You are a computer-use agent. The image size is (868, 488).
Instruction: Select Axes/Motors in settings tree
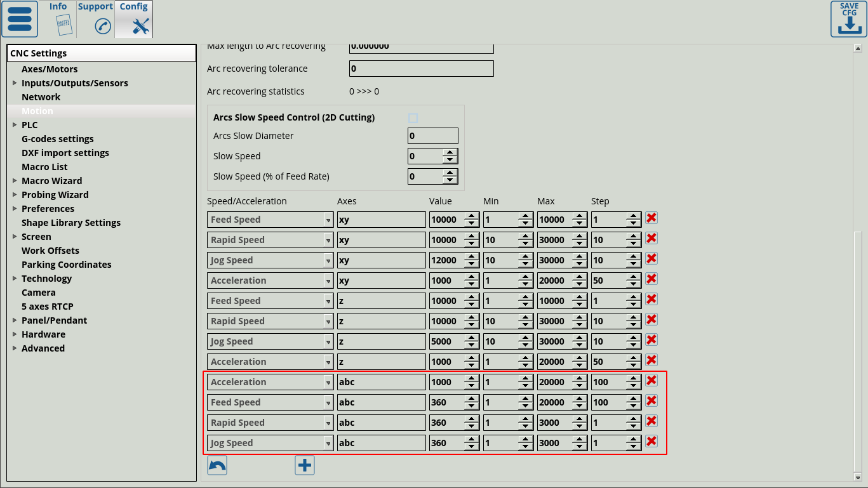pos(50,69)
